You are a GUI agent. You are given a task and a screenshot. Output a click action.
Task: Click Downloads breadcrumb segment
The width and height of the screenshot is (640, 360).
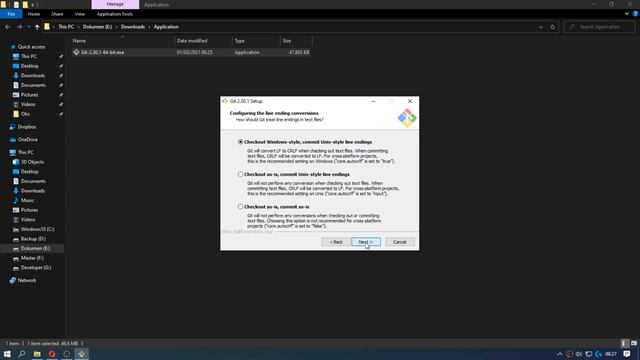pyautogui.click(x=133, y=27)
